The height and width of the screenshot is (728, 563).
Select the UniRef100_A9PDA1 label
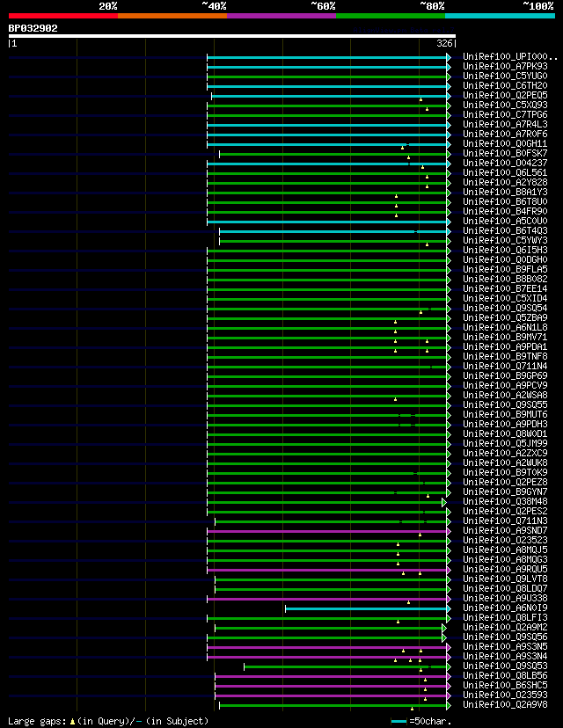(x=506, y=346)
